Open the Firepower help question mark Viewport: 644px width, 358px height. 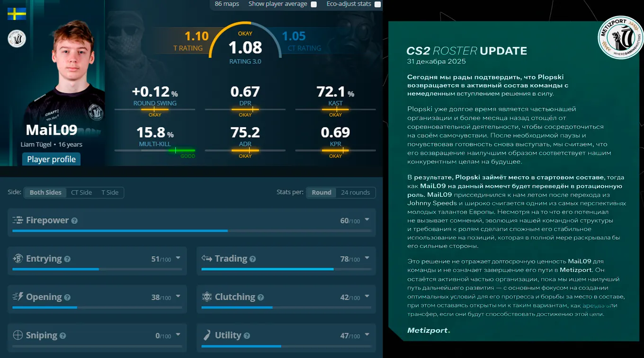[74, 221]
